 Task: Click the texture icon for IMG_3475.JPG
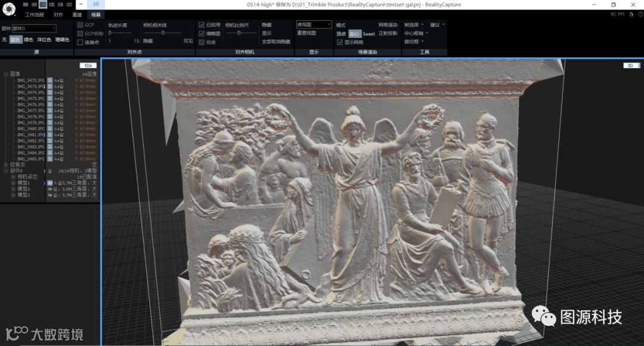point(49,98)
